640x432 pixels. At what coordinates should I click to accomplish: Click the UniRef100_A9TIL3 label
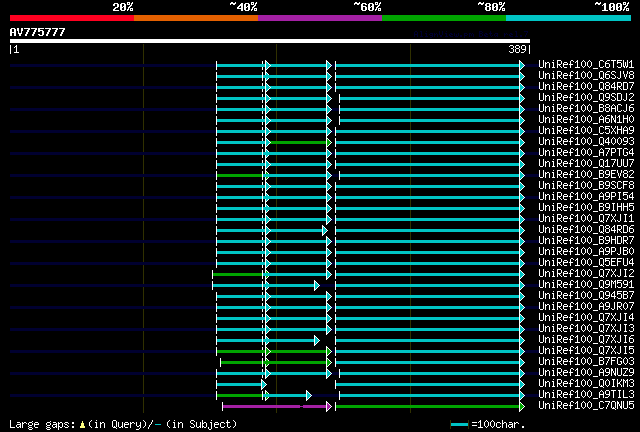pyautogui.click(x=586, y=395)
